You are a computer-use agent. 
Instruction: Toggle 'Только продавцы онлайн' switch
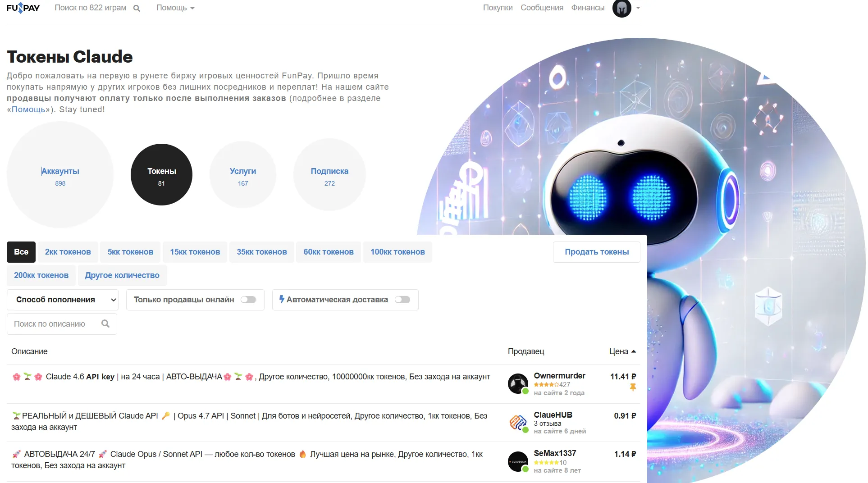(x=248, y=300)
